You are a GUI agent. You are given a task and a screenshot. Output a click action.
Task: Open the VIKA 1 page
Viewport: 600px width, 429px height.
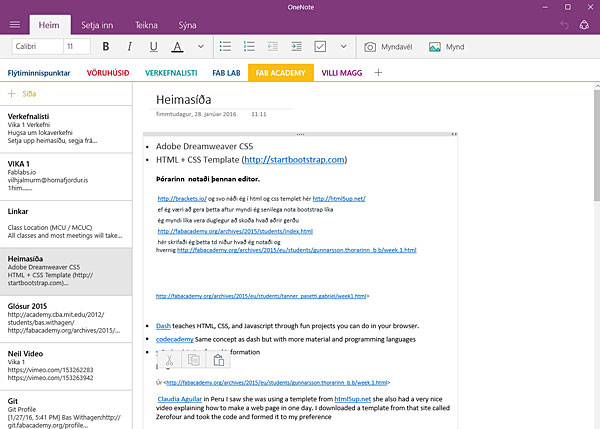coord(66,176)
